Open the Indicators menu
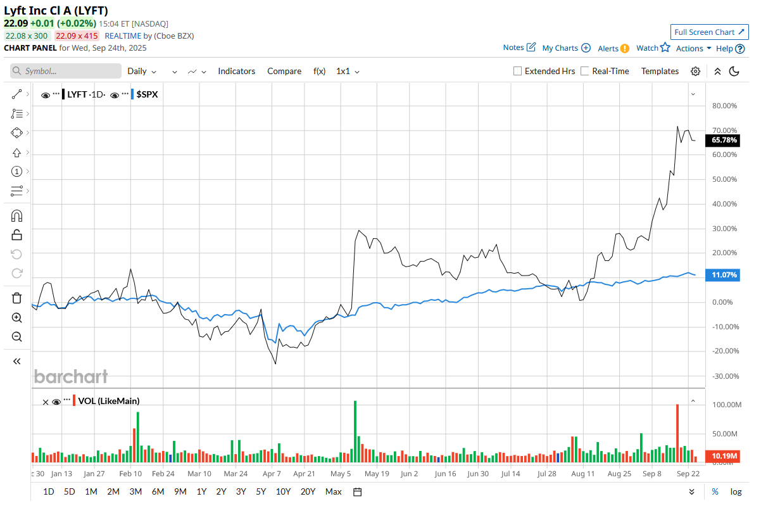The image size is (761, 532). [237, 71]
